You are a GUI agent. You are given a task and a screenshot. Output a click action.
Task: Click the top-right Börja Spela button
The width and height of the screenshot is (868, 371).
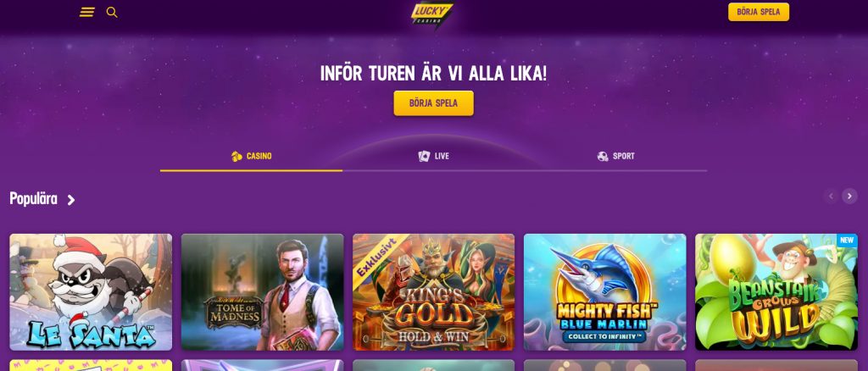tap(759, 12)
